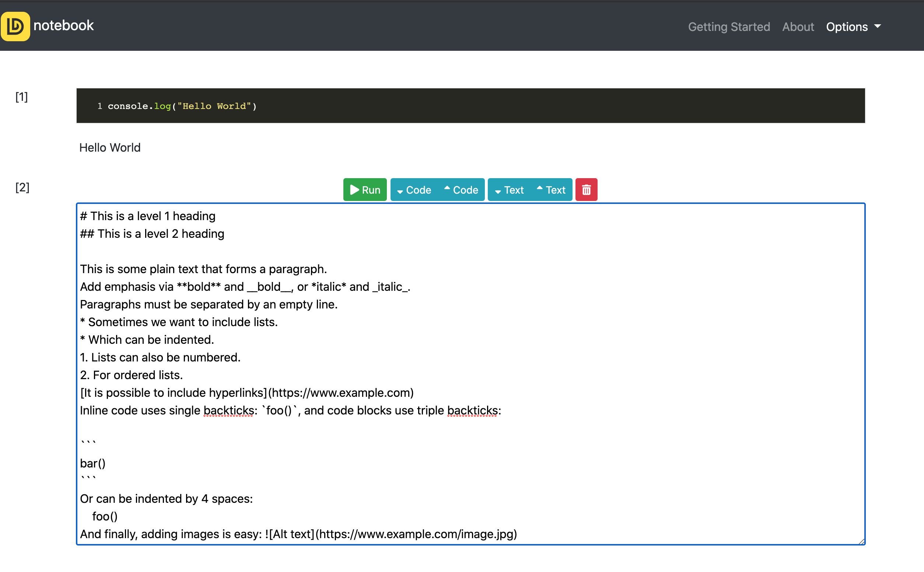The width and height of the screenshot is (924, 572).
Task: Open the Getting Started page
Action: (729, 27)
